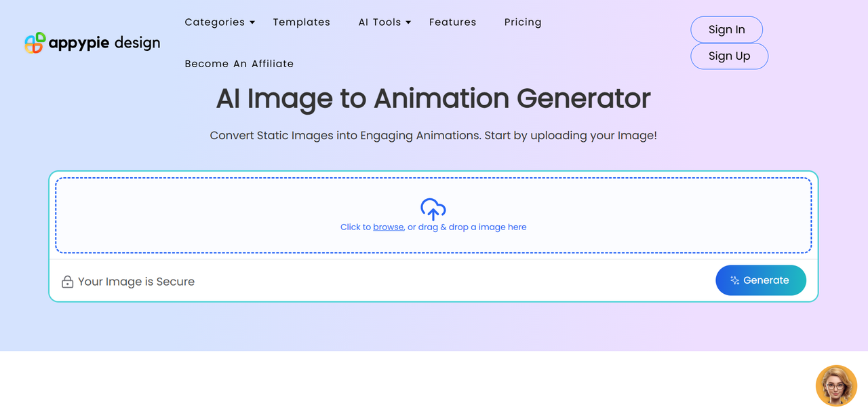Open the chat assistant avatar
Screen dimensions: 868x414
(836, 385)
